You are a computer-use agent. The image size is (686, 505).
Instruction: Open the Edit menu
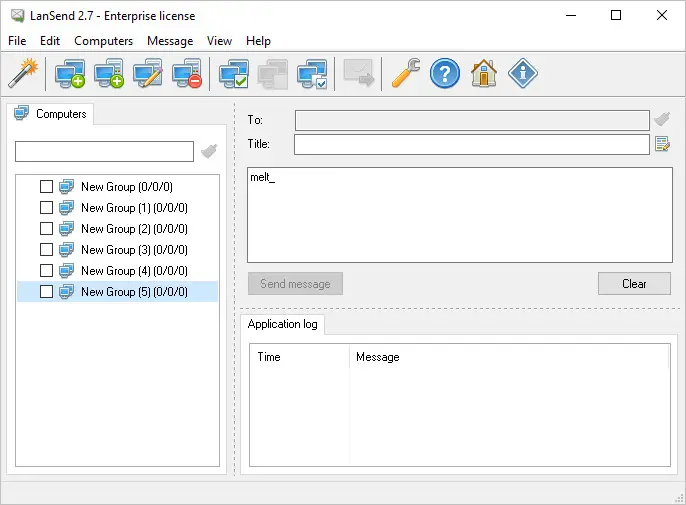[50, 41]
